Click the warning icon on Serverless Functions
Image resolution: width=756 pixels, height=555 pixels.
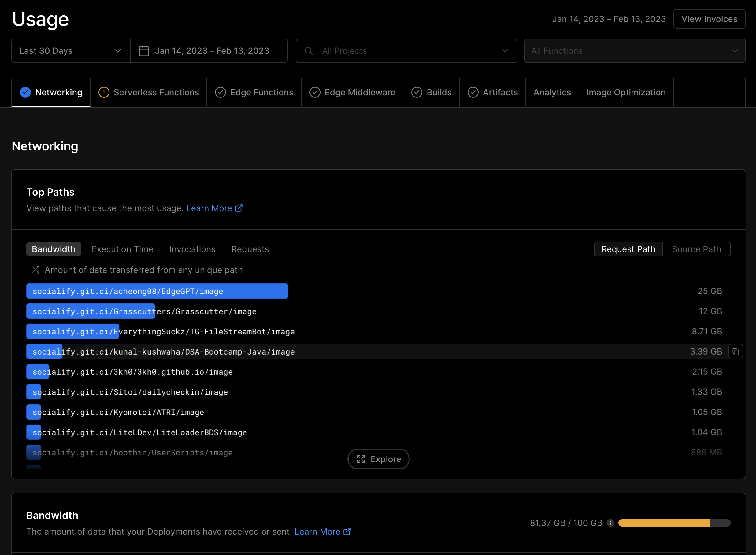pos(104,92)
